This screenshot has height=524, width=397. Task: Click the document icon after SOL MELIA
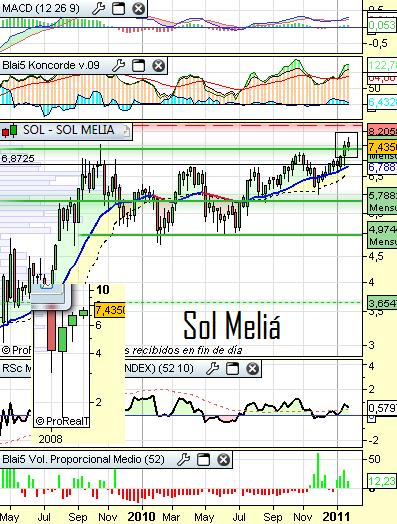click(126, 131)
